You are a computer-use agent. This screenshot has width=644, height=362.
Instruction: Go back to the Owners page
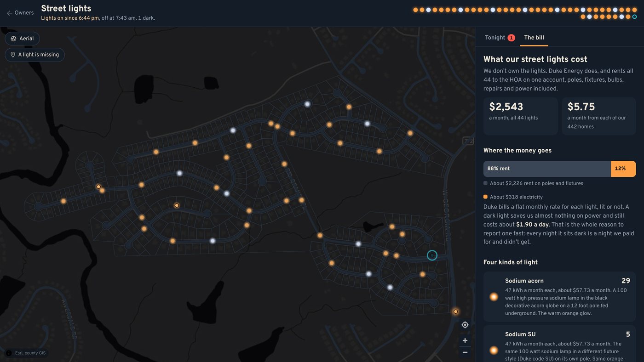point(20,13)
